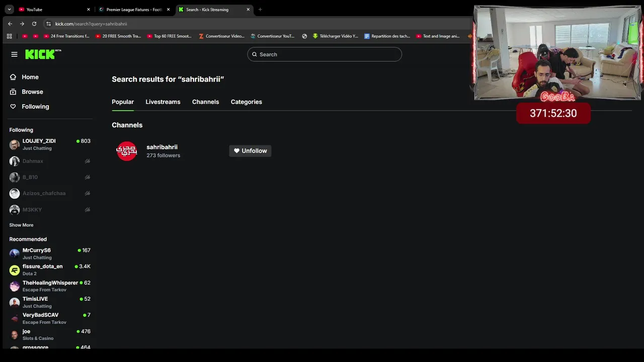Open Azizos_chafchaa offline channel

click(50, 193)
